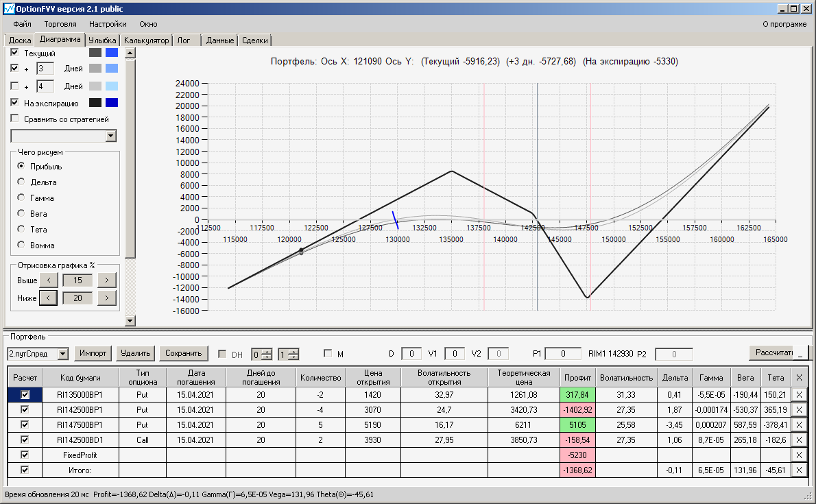The height and width of the screenshot is (504, 816).
Task: Expand the strategy comparison combo box
Action: pos(111,136)
